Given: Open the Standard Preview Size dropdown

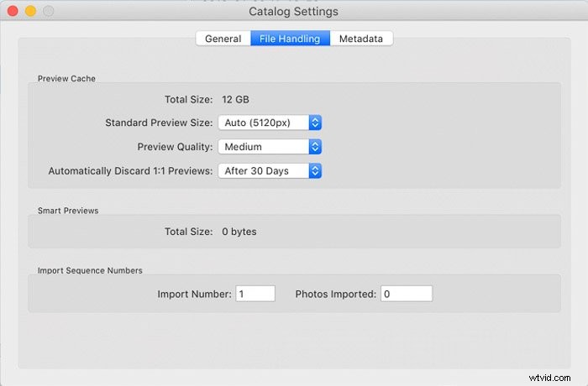Looking at the screenshot, I should (x=270, y=123).
